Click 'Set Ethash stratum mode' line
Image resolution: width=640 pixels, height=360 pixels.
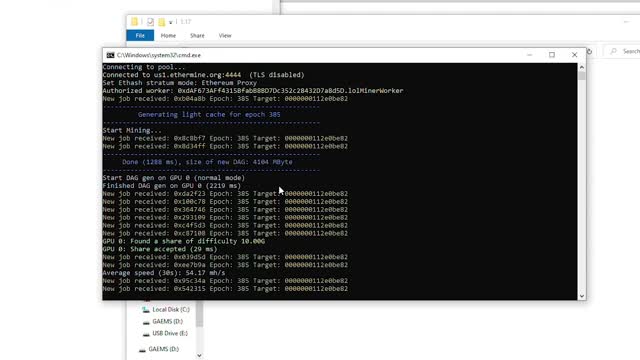pyautogui.click(x=180, y=83)
